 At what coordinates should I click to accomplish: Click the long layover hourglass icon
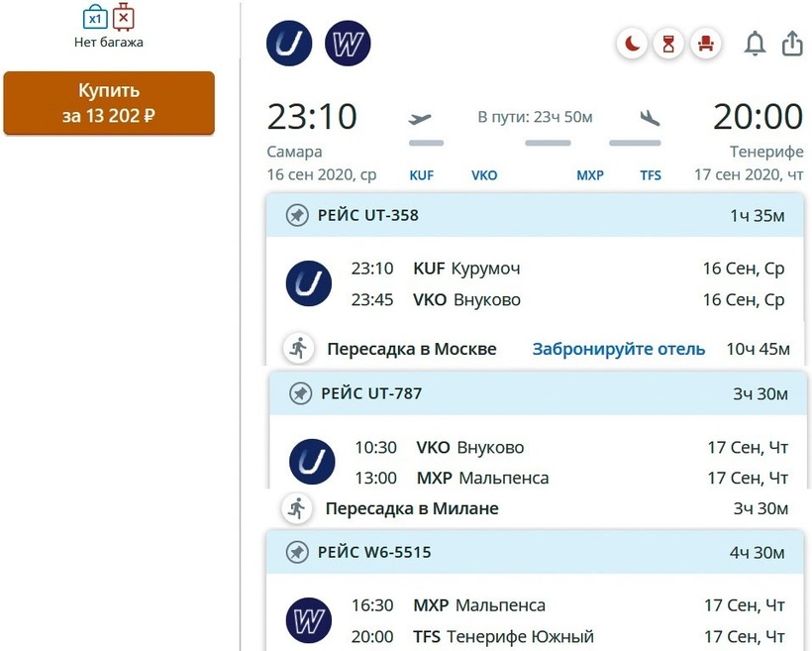coord(668,44)
